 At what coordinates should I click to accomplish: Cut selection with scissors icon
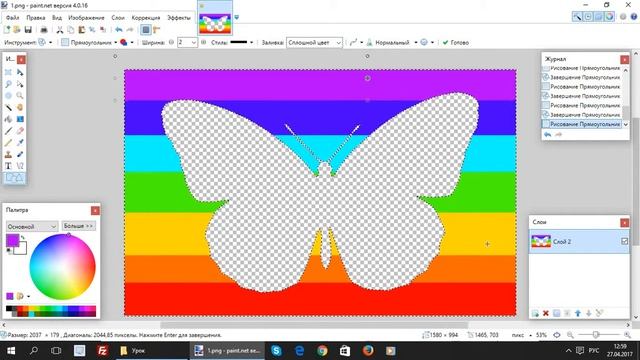pos(60,30)
